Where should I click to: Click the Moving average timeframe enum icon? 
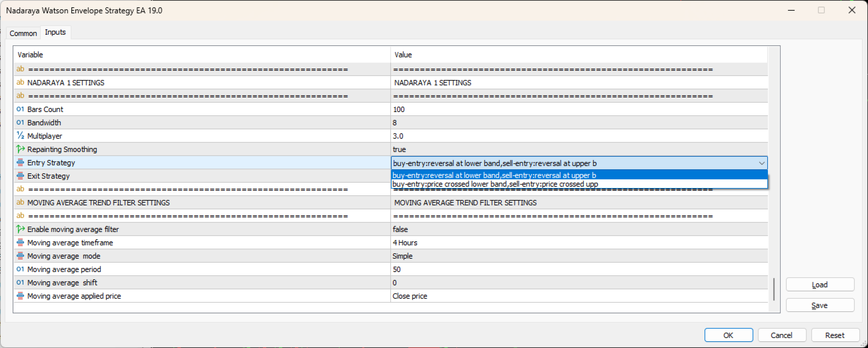point(20,243)
